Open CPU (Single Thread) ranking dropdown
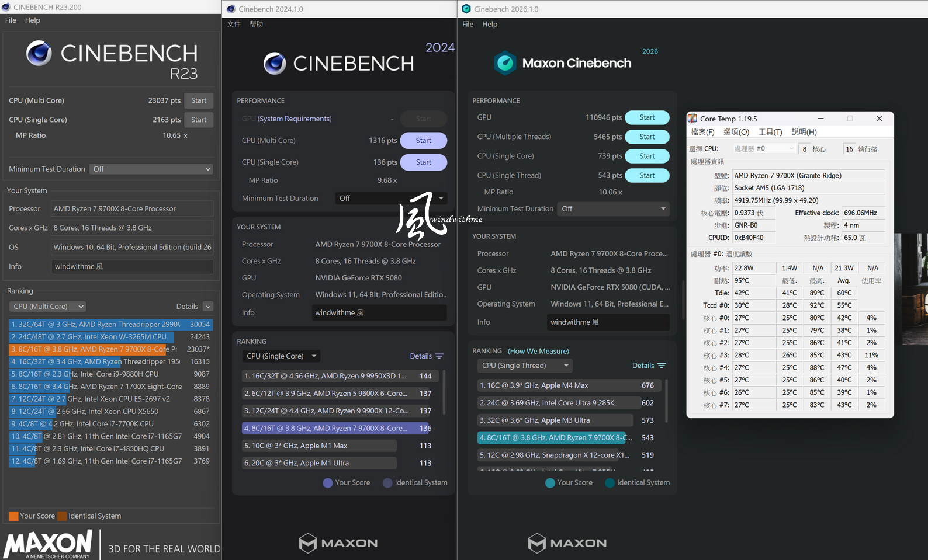The width and height of the screenshot is (928, 560). [x=524, y=366]
